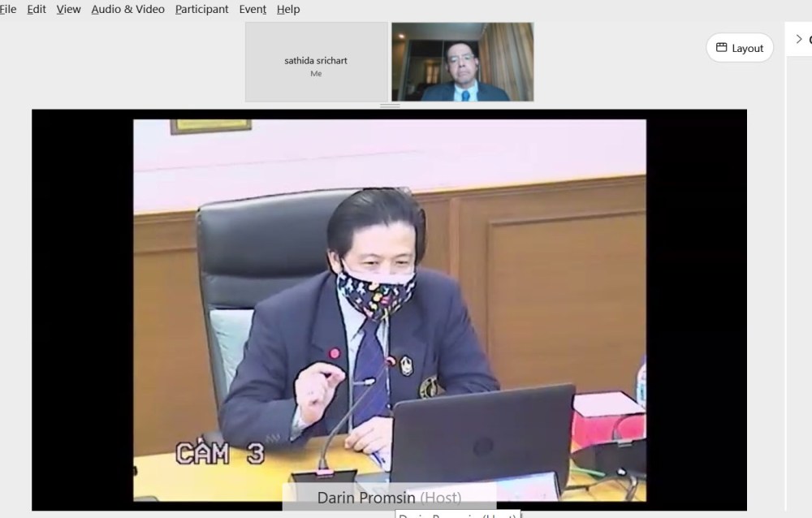
Task: Click the Darin Promsin tooltip below video
Action: coord(458,514)
